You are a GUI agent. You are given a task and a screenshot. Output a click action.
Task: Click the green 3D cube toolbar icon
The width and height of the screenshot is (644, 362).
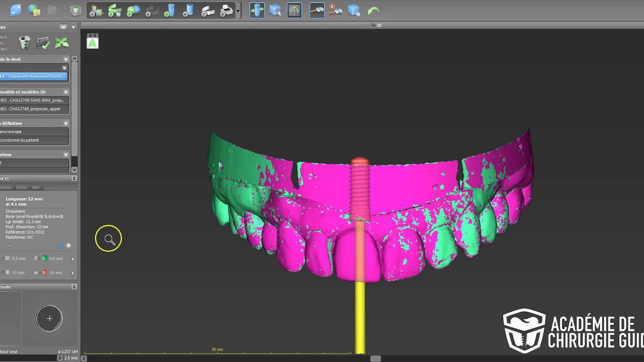75,10
